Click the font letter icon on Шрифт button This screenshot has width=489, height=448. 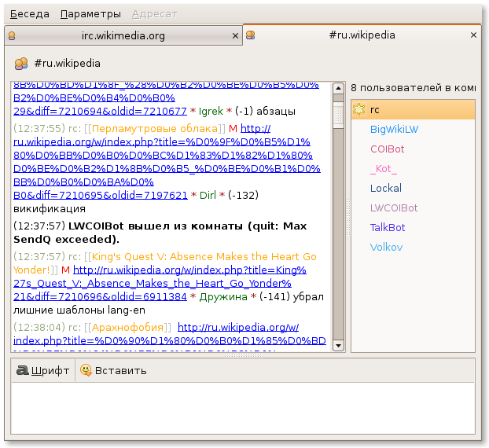23,370
